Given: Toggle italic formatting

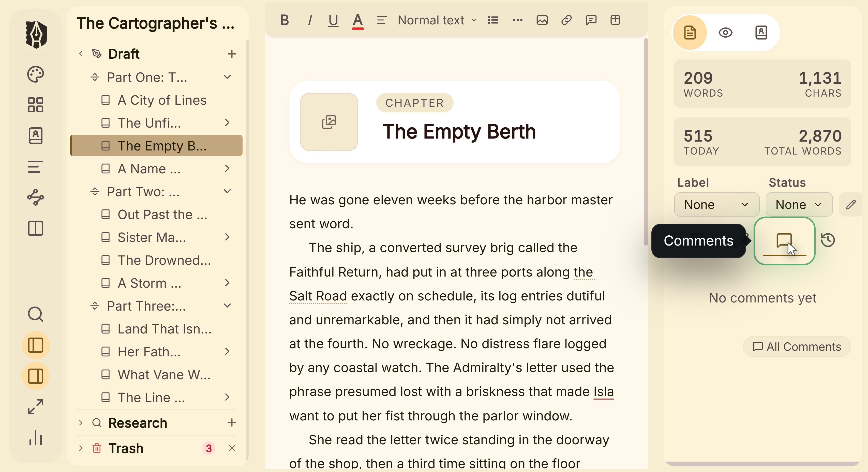Looking at the screenshot, I should [x=310, y=20].
